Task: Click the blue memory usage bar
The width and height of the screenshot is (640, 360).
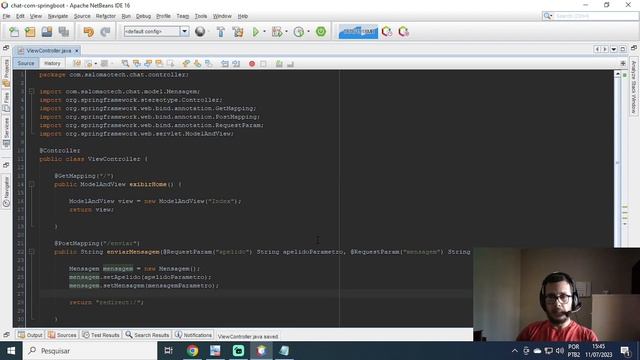Action: coord(358,31)
